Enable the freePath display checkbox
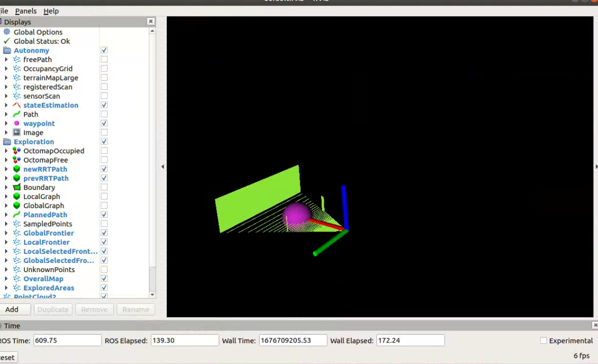The height and width of the screenshot is (364, 598). click(x=104, y=59)
